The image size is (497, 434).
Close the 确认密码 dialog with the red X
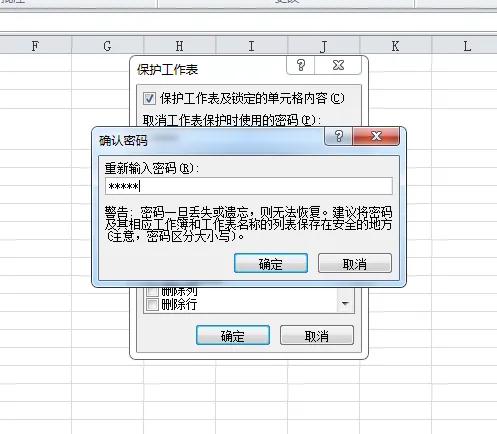[376, 136]
